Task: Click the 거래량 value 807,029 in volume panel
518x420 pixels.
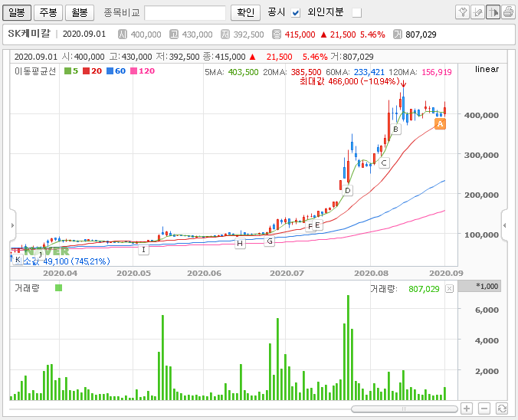Action: coord(424,289)
